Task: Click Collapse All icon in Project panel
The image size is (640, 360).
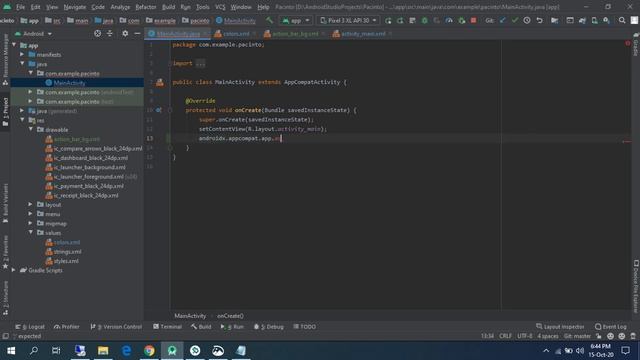Action: pyautogui.click(x=110, y=33)
